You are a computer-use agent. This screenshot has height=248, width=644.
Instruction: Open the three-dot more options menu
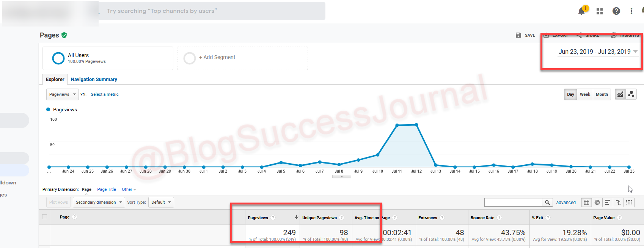(x=631, y=11)
